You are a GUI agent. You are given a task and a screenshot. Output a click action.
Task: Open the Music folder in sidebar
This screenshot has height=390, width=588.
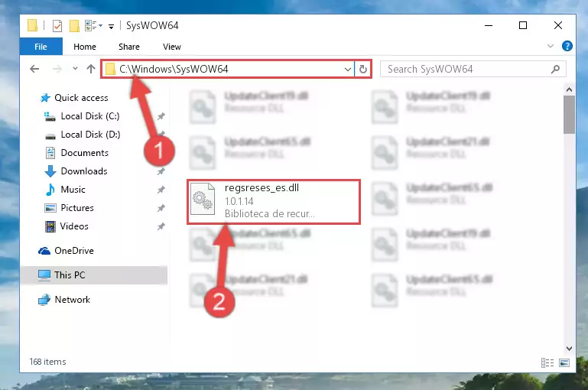pos(73,190)
